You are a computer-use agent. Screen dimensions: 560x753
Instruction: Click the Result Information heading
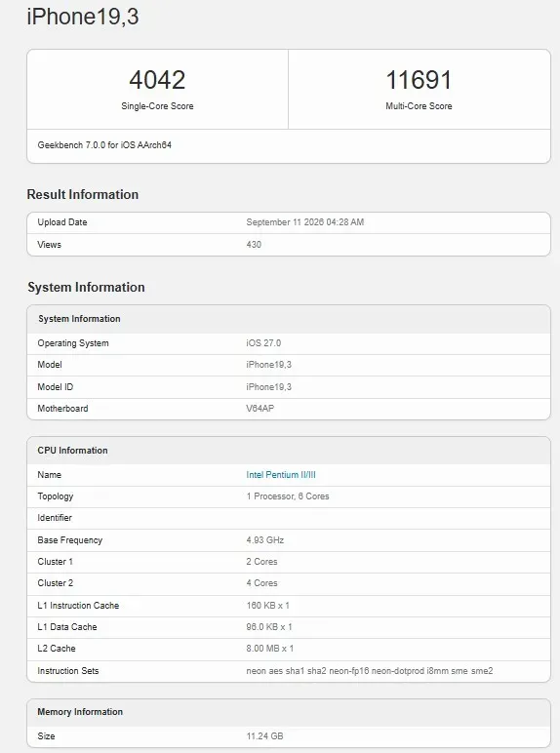(x=83, y=194)
